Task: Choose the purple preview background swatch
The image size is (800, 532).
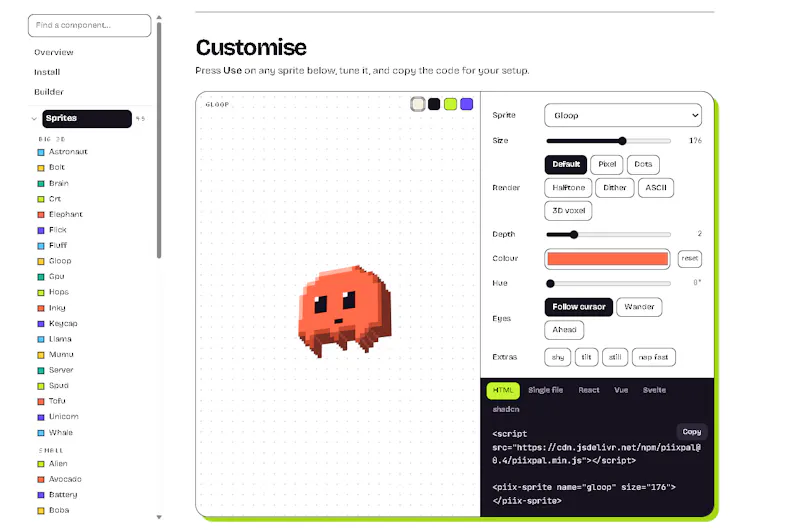Action: (x=467, y=105)
